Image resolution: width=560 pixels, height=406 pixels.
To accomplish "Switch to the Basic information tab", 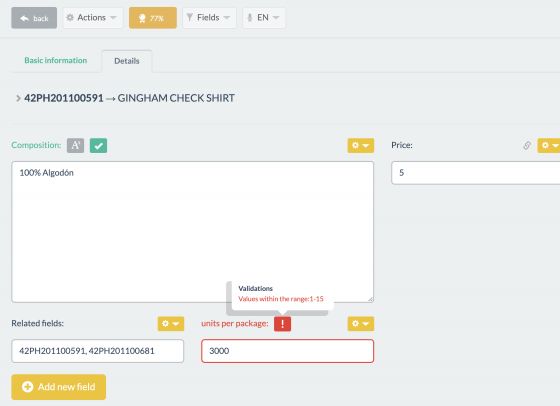I will (56, 60).
